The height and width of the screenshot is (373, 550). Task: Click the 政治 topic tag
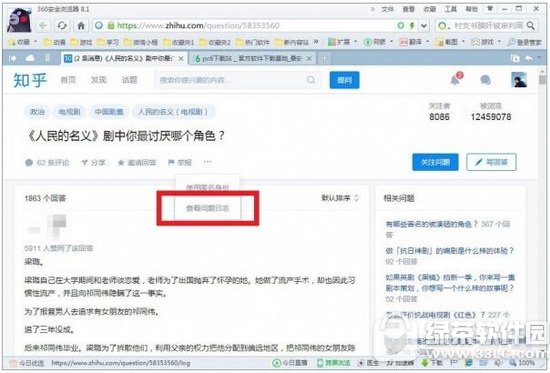pos(37,112)
